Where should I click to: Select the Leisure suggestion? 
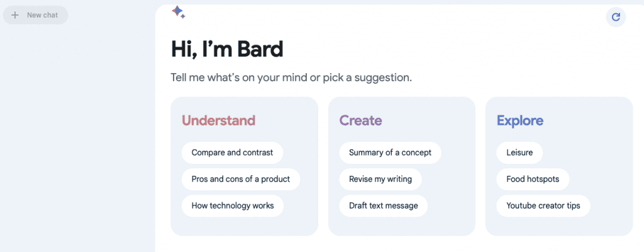coord(519,152)
